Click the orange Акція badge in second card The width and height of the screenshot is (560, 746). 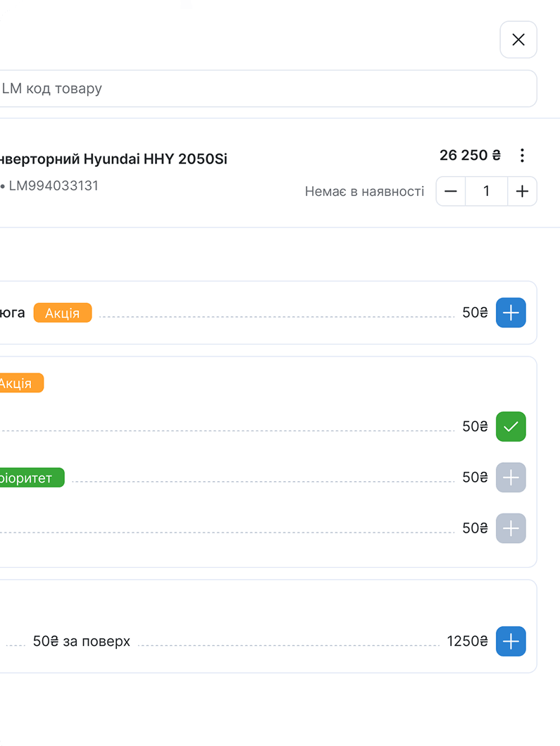(21, 383)
